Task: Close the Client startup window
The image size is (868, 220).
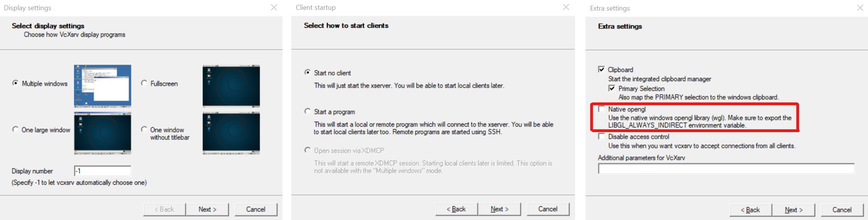Action: coord(566,7)
